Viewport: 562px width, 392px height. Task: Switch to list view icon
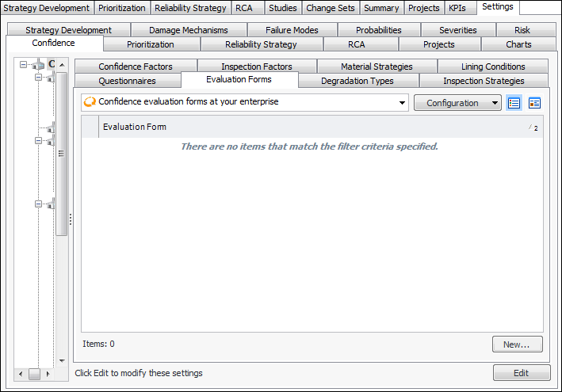pos(514,103)
